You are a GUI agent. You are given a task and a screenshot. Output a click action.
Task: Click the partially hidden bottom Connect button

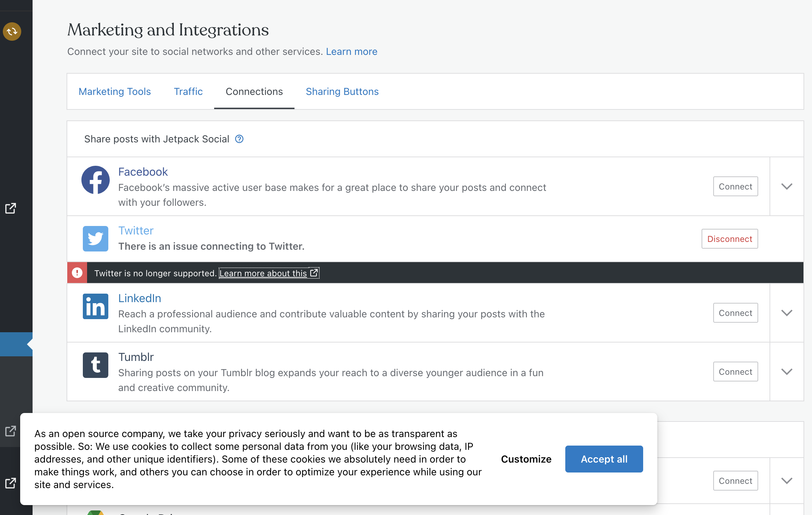tap(736, 481)
